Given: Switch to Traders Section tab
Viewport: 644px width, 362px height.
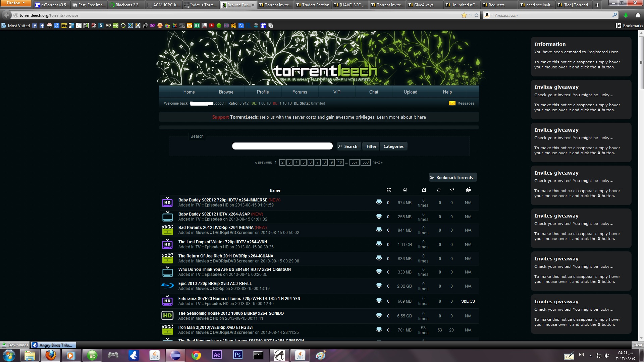Looking at the screenshot, I should click(313, 5).
